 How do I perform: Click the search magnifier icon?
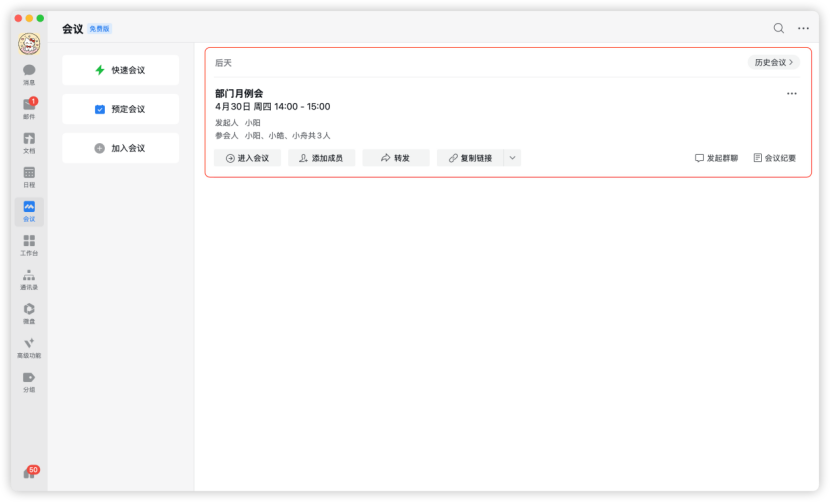click(x=778, y=28)
